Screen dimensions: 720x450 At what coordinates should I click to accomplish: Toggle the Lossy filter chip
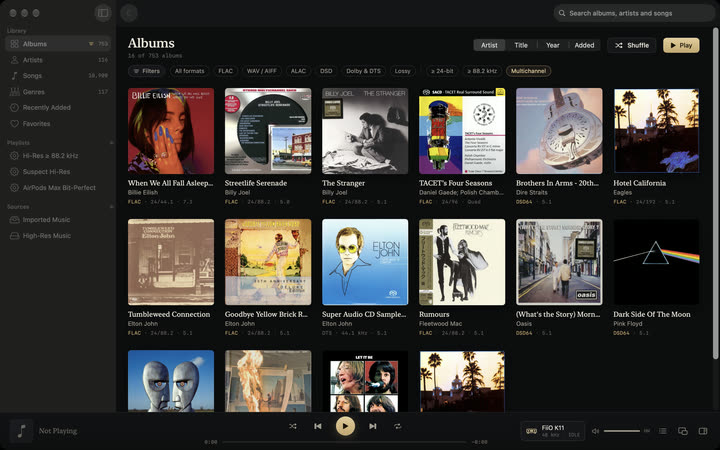[x=402, y=71]
